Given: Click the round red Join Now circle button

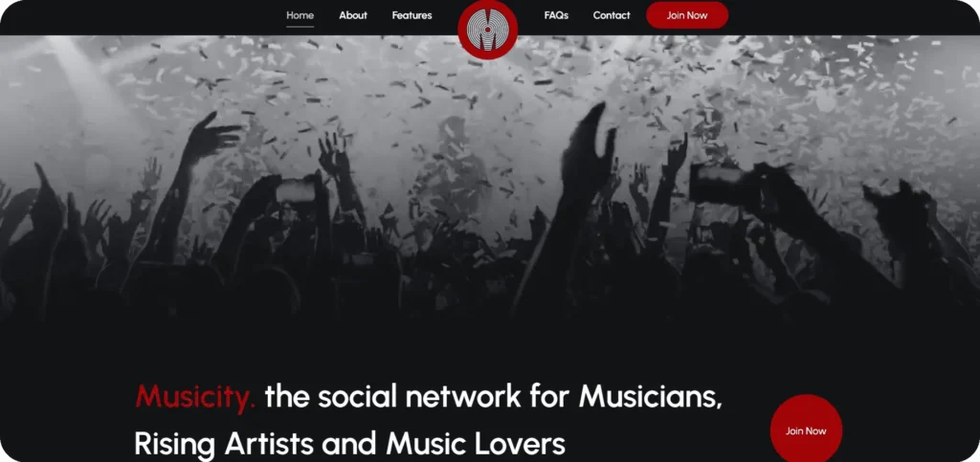Looking at the screenshot, I should [x=806, y=430].
